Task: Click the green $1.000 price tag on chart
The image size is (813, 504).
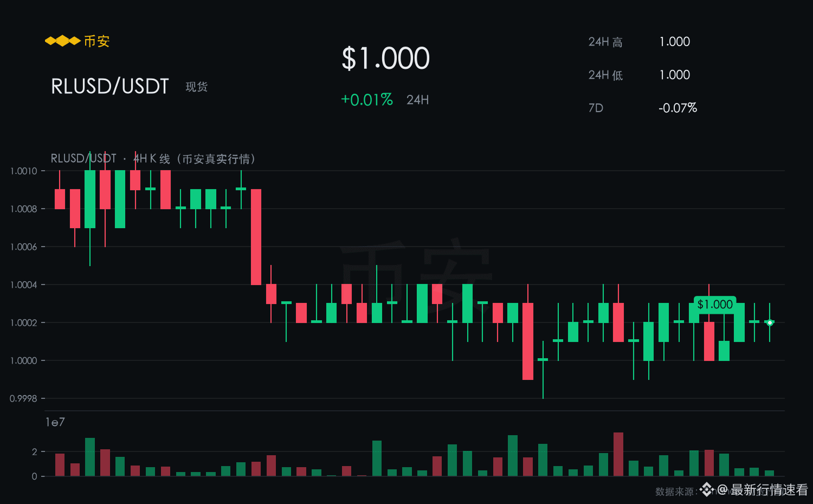Action: pos(715,305)
